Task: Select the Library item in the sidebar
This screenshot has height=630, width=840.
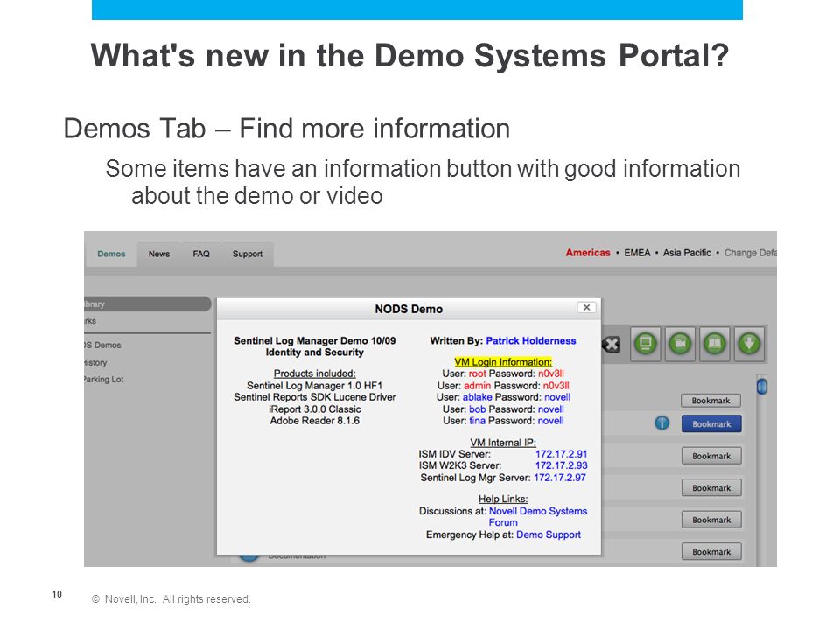Action: (x=147, y=304)
